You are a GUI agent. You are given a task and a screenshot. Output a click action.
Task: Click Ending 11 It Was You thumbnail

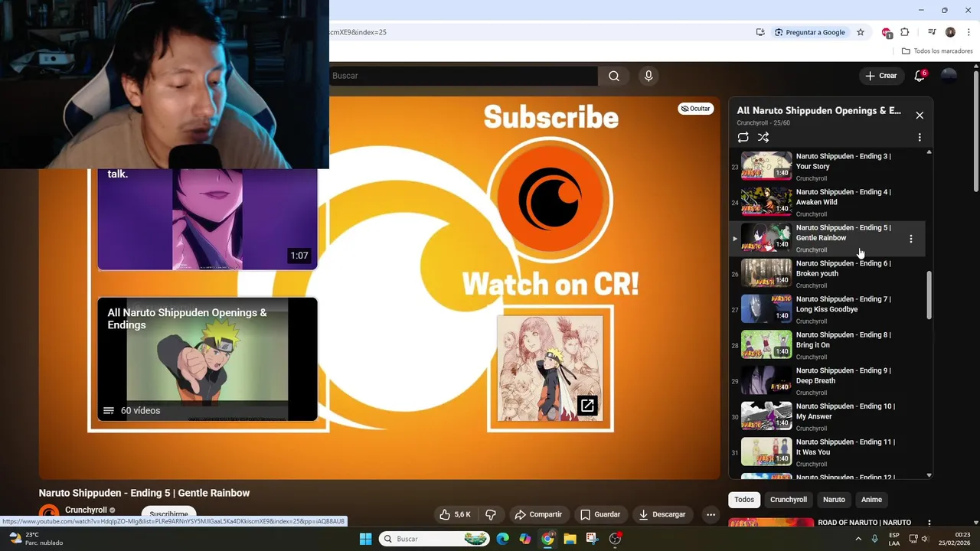[766, 452]
